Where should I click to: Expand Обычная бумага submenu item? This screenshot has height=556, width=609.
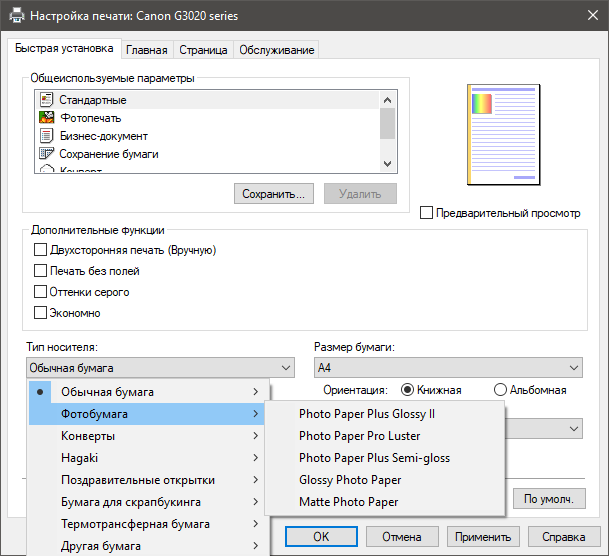(x=146, y=392)
